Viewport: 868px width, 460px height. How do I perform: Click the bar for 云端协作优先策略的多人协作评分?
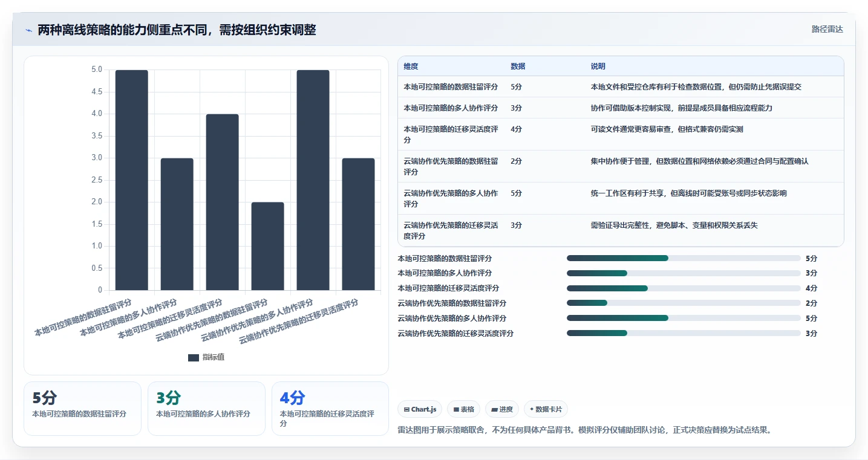313,180
